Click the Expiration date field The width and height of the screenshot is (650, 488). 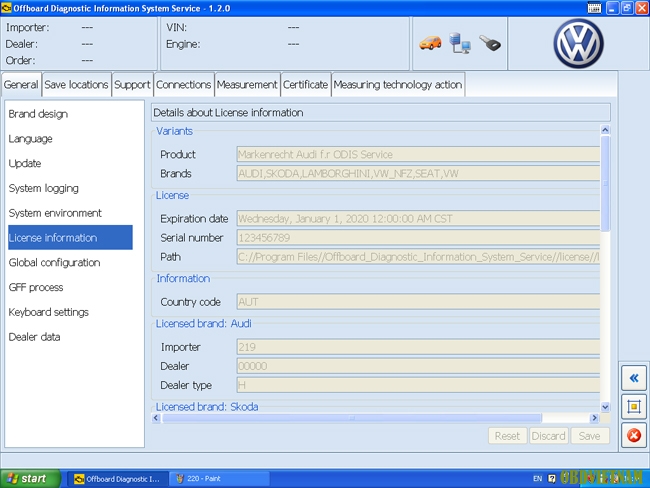[418, 219]
